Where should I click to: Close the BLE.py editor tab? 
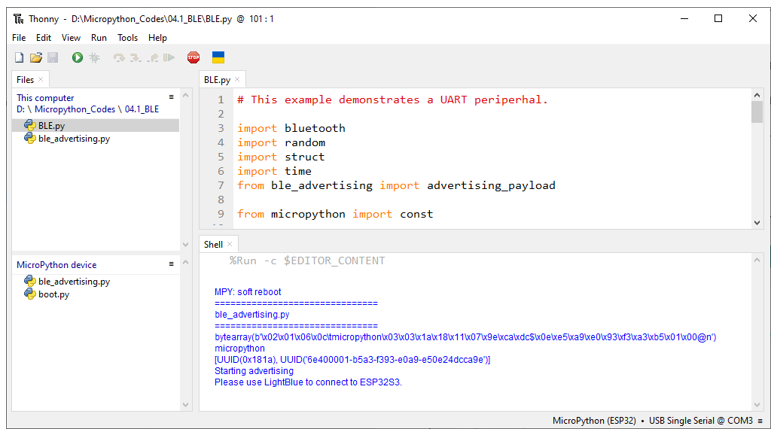[237, 79]
